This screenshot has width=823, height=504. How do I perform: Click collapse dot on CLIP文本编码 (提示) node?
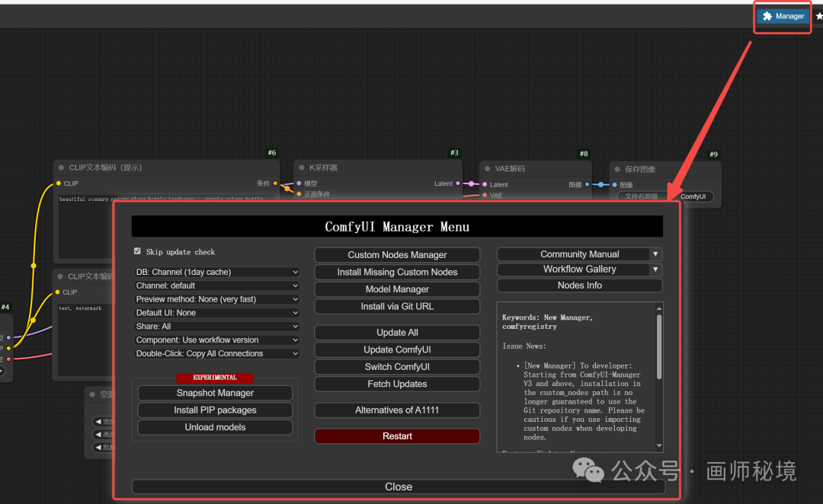point(62,167)
